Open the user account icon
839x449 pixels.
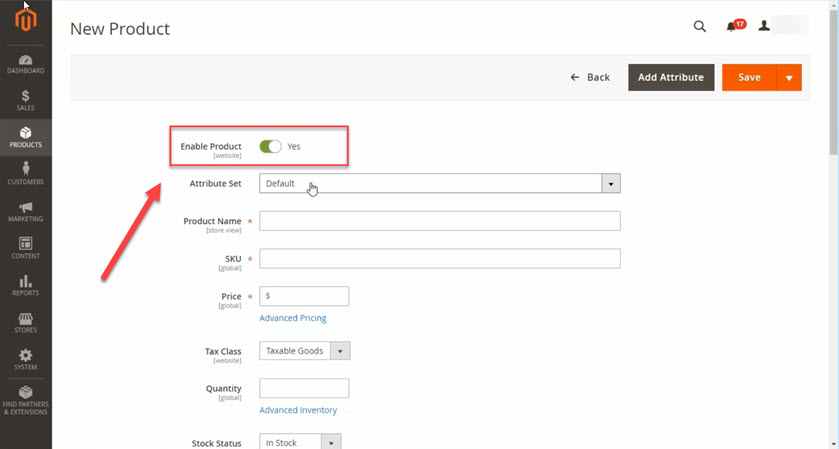(x=764, y=26)
